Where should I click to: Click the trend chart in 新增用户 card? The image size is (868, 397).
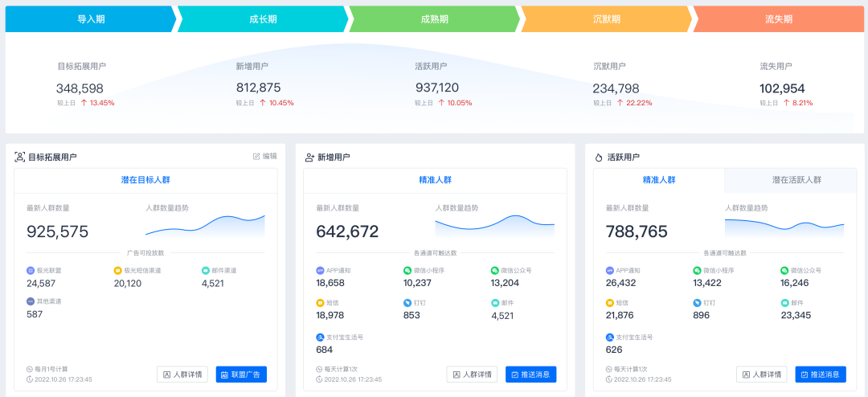coord(495,226)
